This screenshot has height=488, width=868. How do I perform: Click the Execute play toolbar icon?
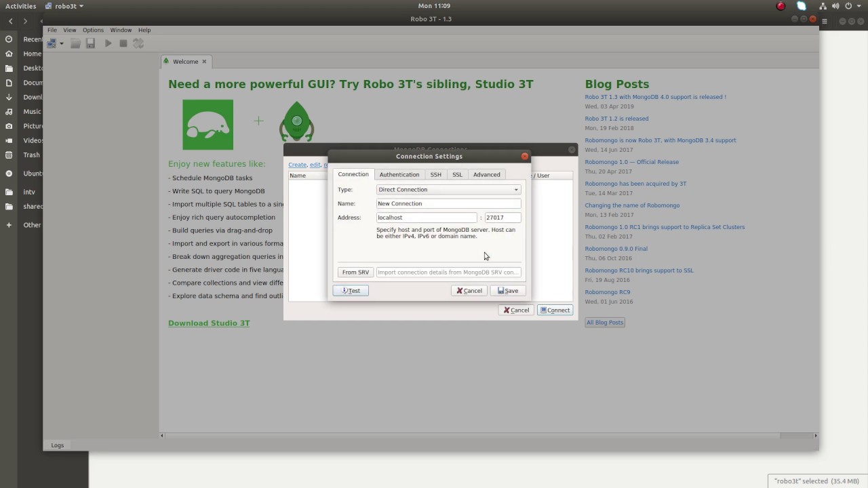(108, 43)
